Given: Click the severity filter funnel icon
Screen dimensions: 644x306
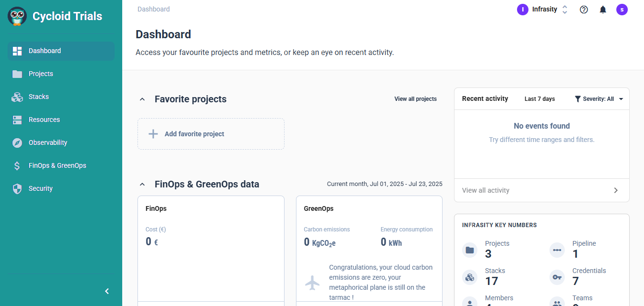Looking at the screenshot, I should click(x=578, y=99).
